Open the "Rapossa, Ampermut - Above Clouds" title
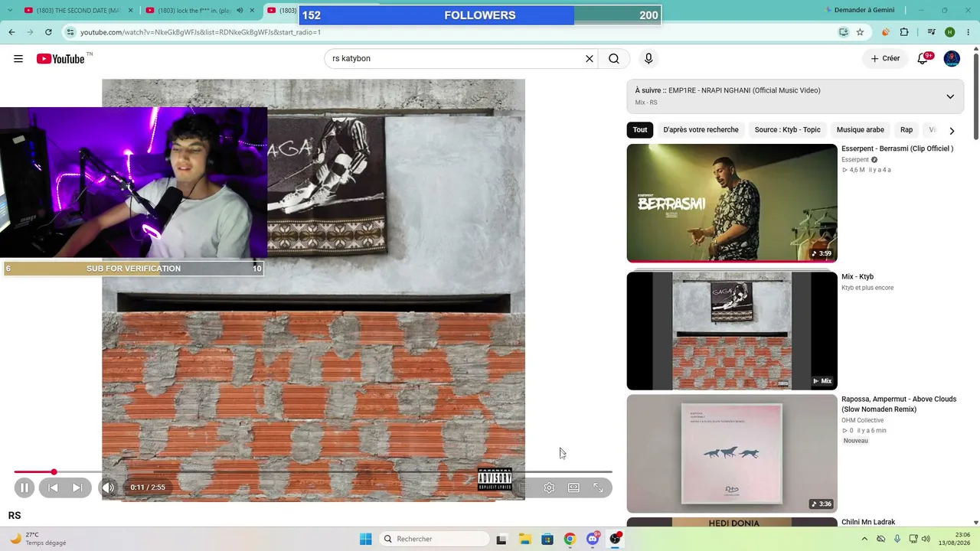Image resolution: width=980 pixels, height=551 pixels. (899, 404)
